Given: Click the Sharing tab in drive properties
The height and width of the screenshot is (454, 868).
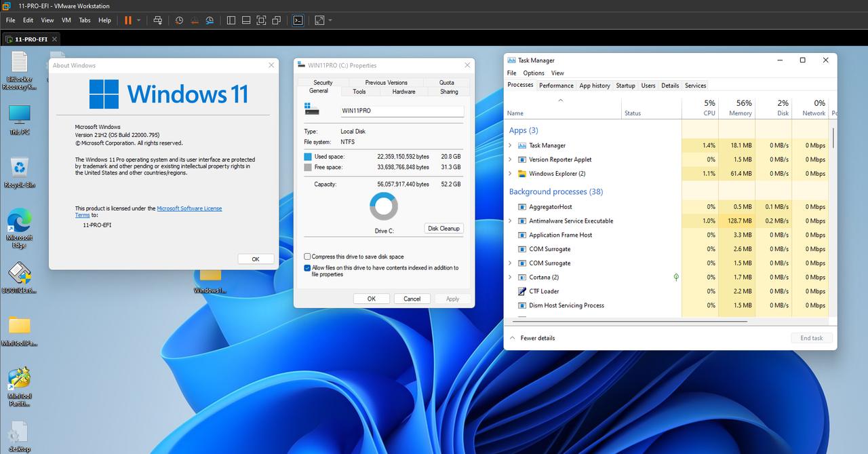Looking at the screenshot, I should 449,92.
